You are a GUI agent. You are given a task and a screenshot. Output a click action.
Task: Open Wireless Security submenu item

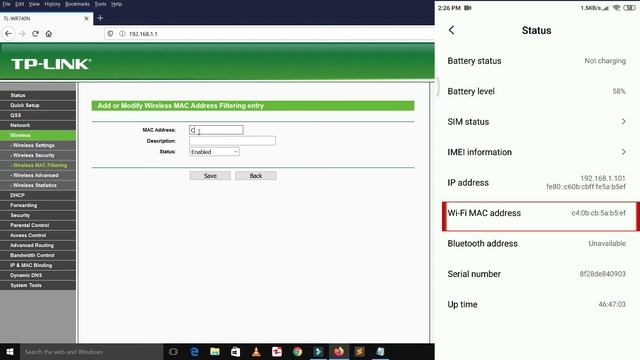pyautogui.click(x=38, y=155)
